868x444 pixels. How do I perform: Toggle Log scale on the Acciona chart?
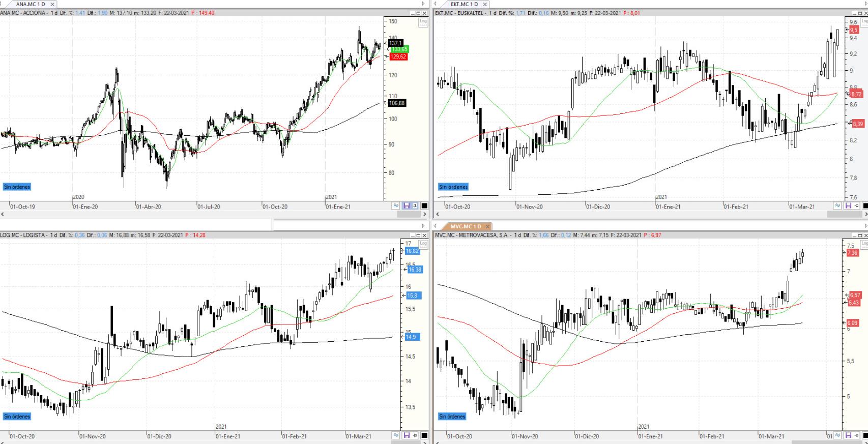click(x=423, y=21)
